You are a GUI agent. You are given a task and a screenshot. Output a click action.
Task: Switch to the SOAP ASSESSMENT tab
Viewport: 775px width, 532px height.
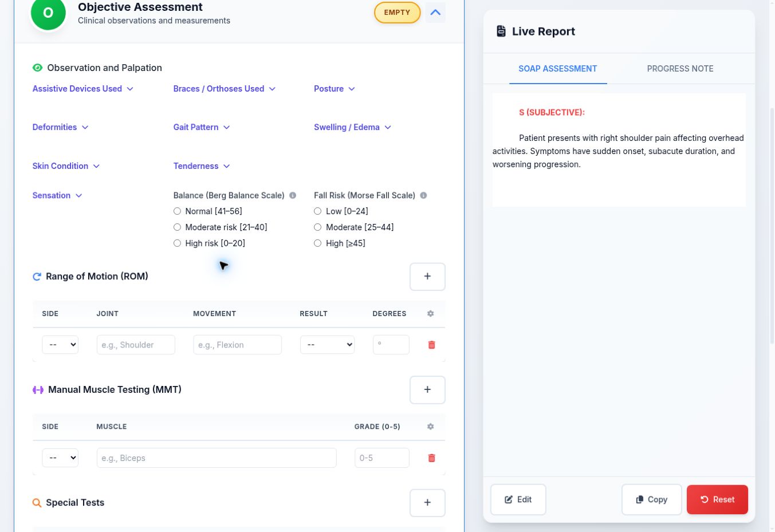(558, 69)
